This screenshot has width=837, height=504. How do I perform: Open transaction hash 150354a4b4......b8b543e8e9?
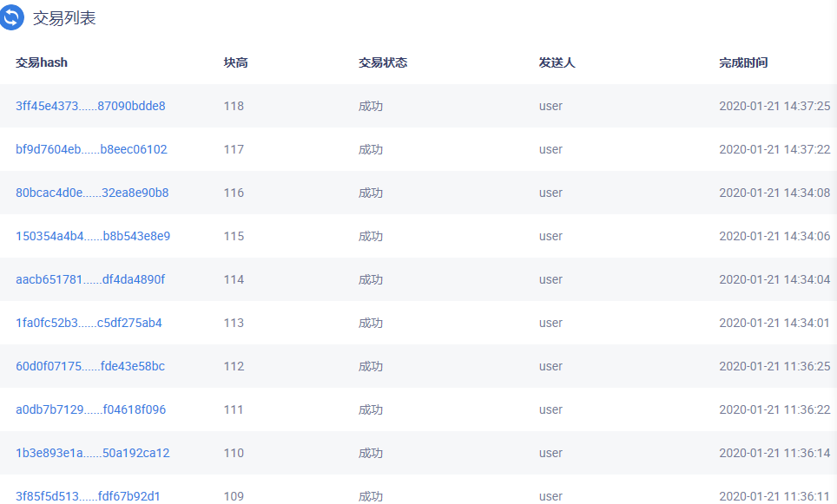(93, 236)
